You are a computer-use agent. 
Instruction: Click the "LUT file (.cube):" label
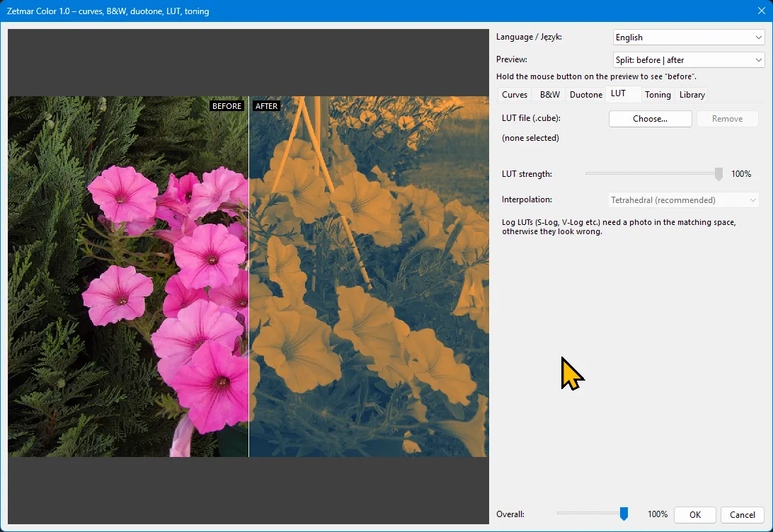point(531,118)
